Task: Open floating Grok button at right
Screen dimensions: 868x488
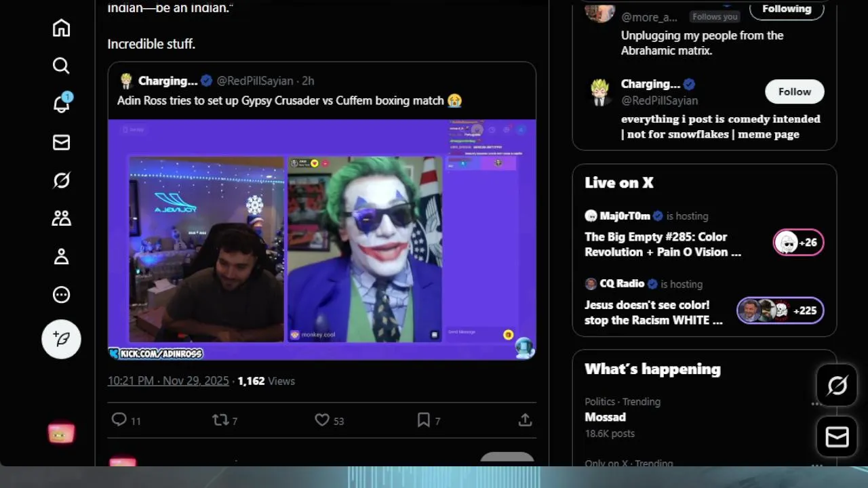Action: [837, 386]
